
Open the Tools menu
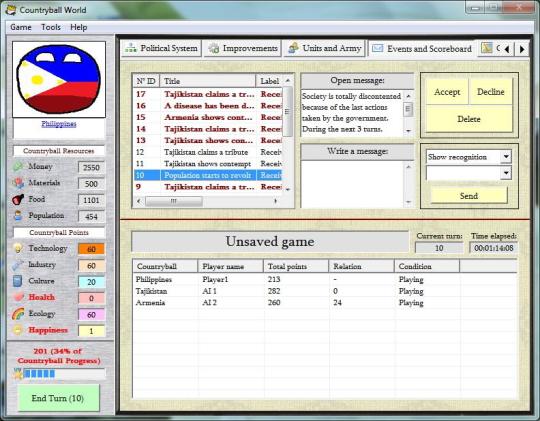point(51,27)
